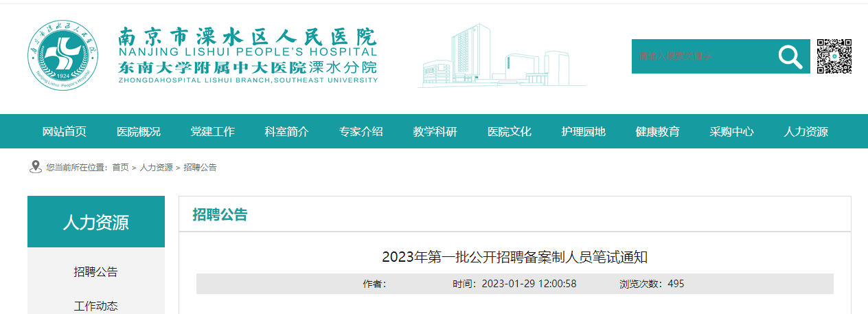Select 招聘公告 in the left sidebar

96,272
